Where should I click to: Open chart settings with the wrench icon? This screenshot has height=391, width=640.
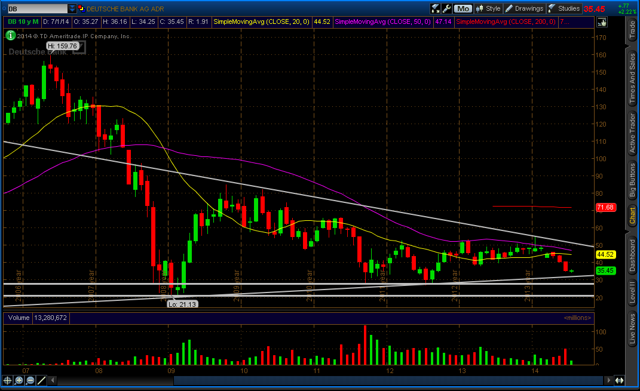(x=447, y=9)
